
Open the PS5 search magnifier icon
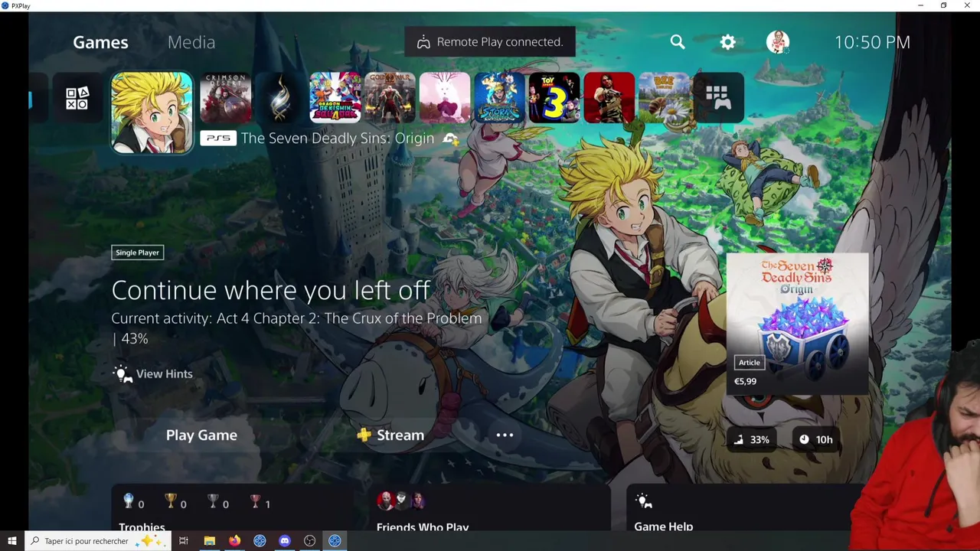678,42
